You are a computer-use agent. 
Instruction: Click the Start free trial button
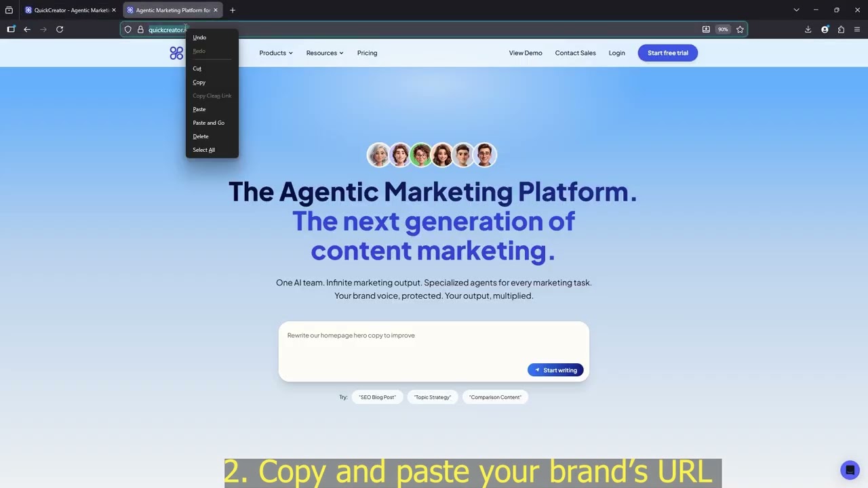tap(667, 53)
